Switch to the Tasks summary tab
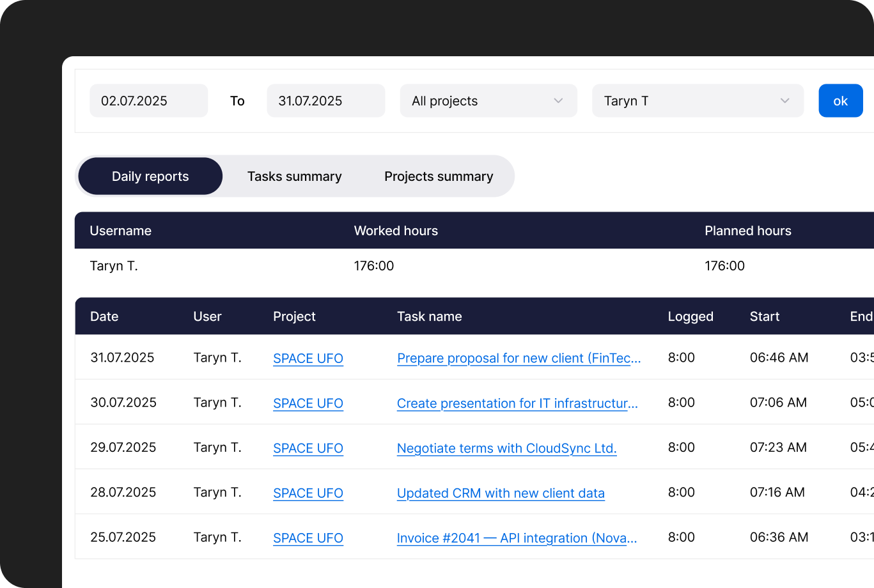 pyautogui.click(x=294, y=176)
